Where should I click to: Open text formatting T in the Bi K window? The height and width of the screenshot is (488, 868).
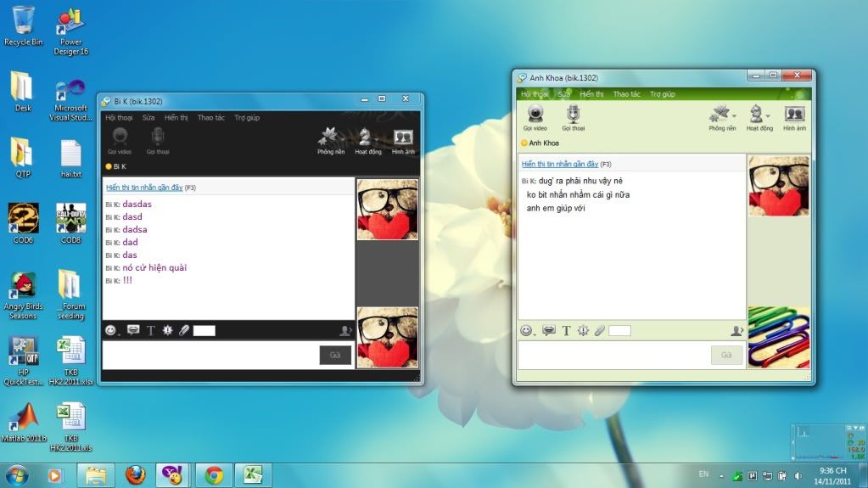150,331
